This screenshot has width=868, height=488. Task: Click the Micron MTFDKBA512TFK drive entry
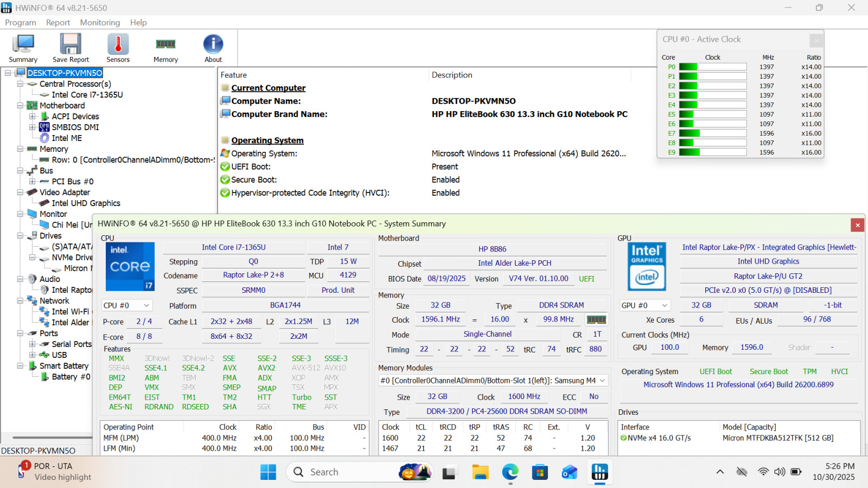point(778,438)
